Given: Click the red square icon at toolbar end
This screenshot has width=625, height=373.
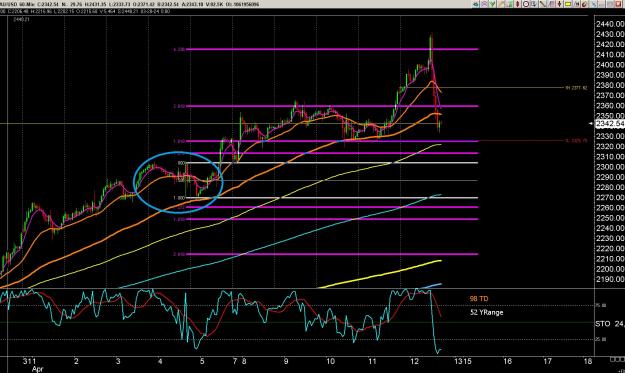Looking at the screenshot, I should (x=618, y=4).
